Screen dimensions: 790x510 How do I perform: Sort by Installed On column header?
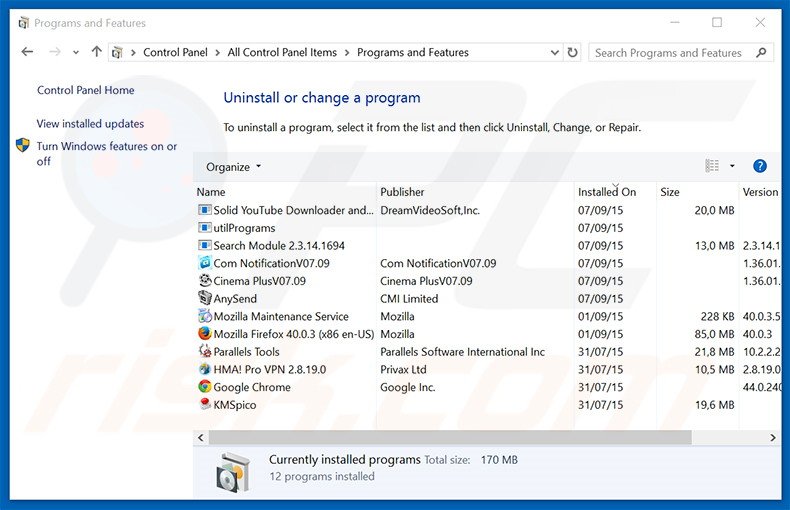(615, 192)
